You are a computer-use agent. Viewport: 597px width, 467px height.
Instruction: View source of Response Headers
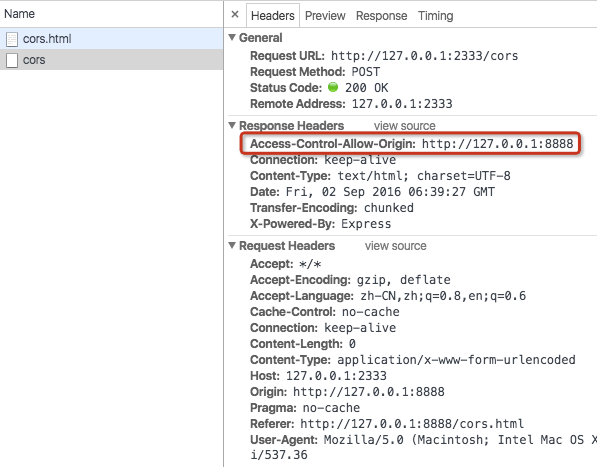[x=404, y=126]
